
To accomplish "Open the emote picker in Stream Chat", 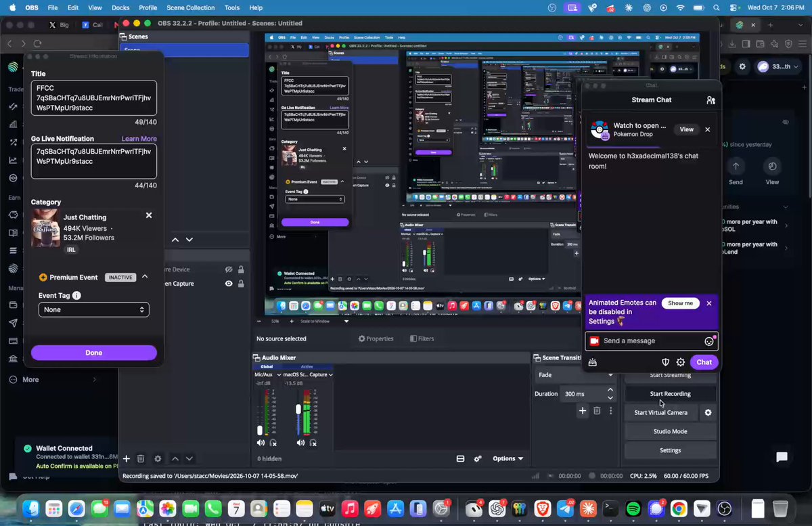I will coord(709,341).
